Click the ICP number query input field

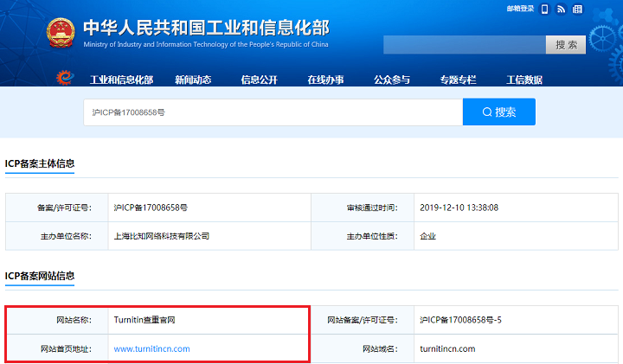click(x=273, y=112)
